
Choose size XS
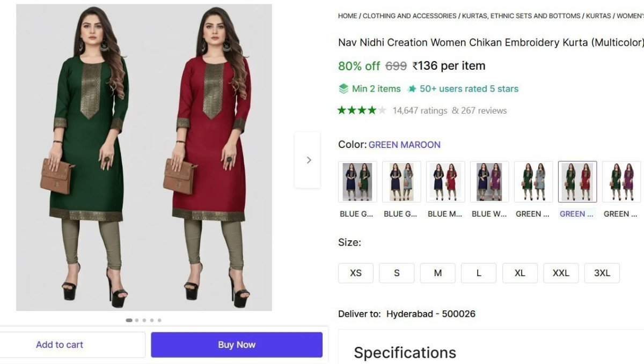point(355,273)
